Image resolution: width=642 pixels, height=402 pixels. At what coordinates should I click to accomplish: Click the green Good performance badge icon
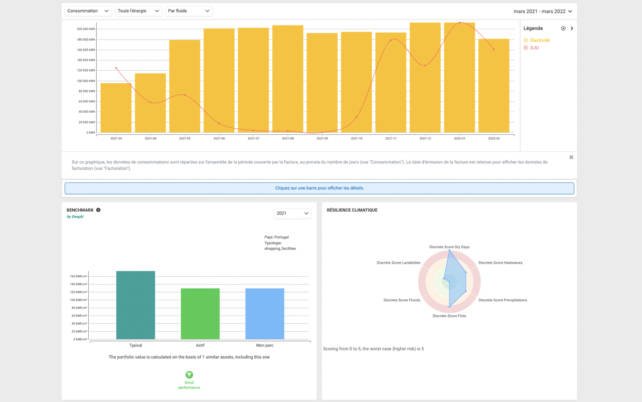point(189,374)
